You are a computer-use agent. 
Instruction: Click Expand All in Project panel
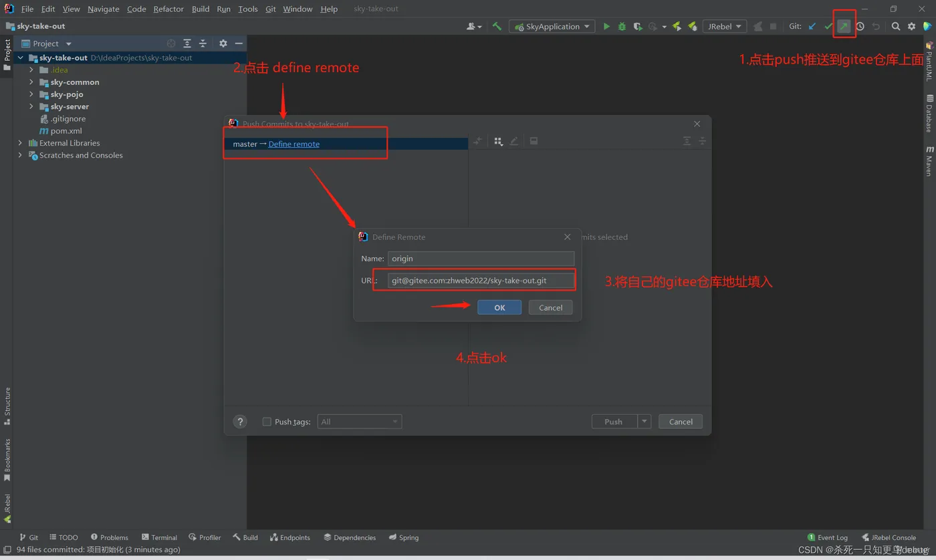[x=187, y=43]
